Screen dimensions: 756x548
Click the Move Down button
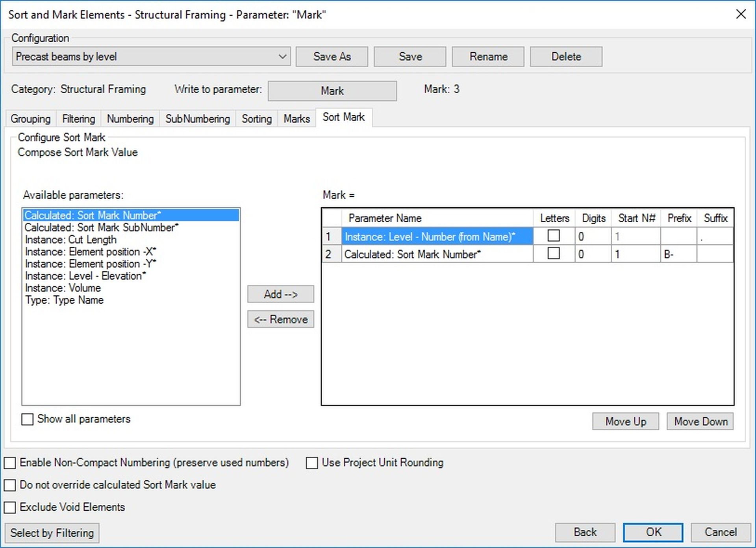pyautogui.click(x=700, y=421)
